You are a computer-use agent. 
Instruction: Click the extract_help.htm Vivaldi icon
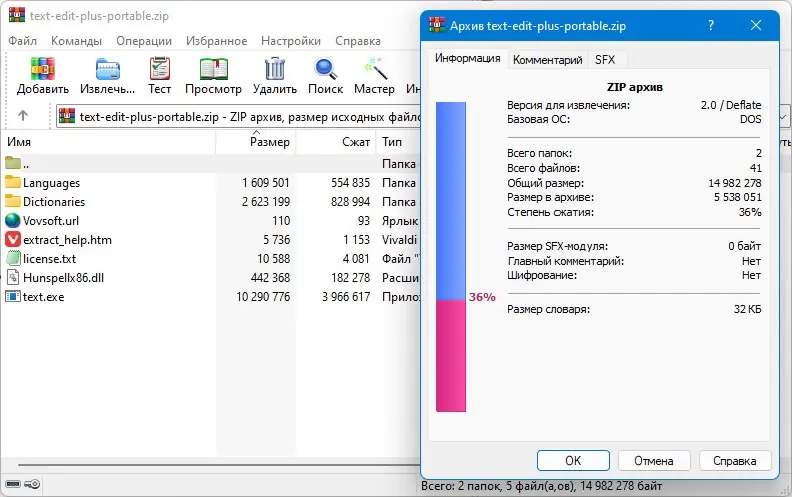pyautogui.click(x=13, y=239)
